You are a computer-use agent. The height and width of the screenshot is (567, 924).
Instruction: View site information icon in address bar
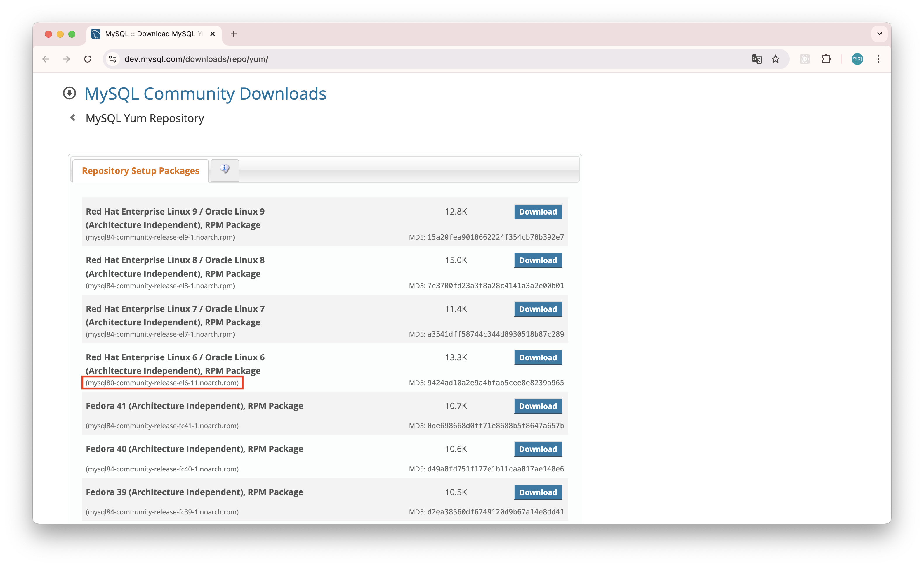pyautogui.click(x=112, y=59)
